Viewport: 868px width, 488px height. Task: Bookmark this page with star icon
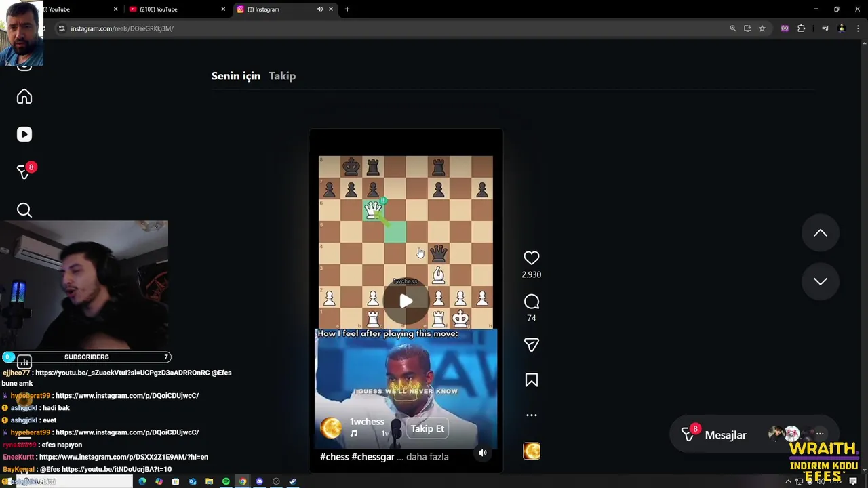[x=762, y=28]
